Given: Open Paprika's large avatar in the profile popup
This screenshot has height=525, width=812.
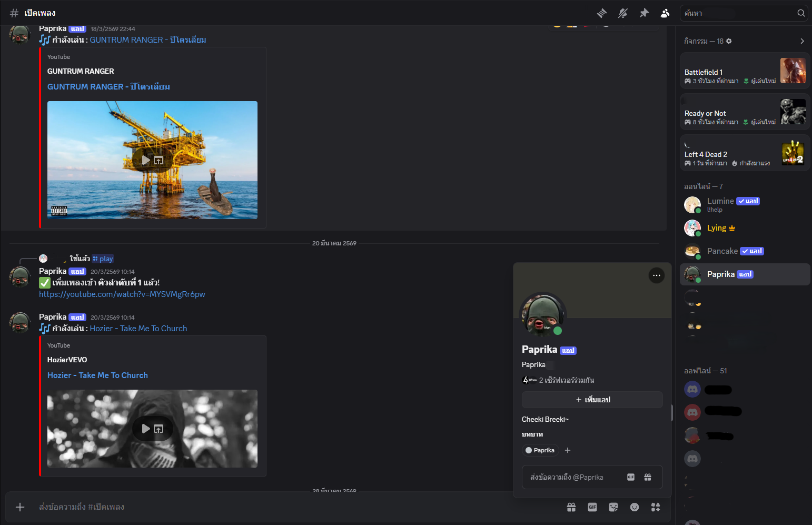Looking at the screenshot, I should (543, 316).
